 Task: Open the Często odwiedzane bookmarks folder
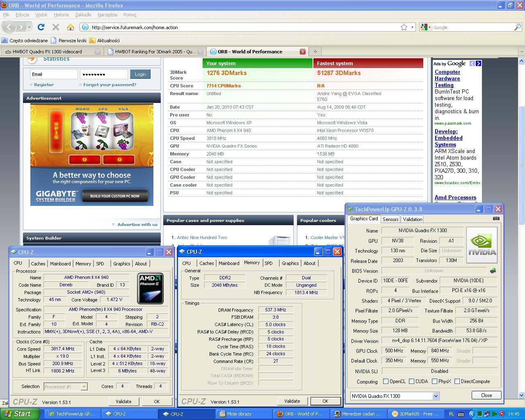coord(25,41)
